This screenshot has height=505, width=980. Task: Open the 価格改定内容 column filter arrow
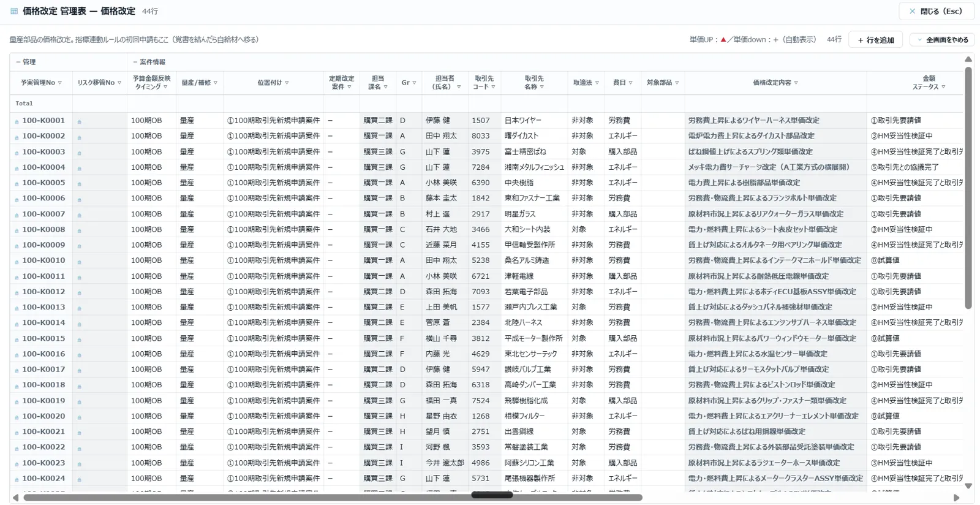(796, 83)
